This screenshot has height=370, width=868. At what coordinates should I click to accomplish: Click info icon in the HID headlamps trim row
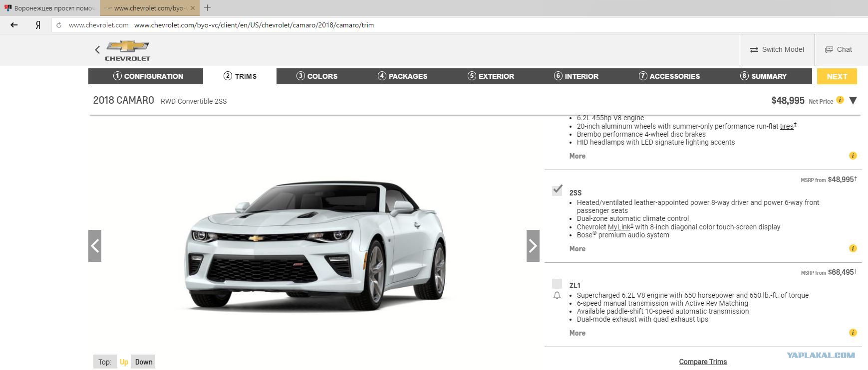(x=853, y=156)
